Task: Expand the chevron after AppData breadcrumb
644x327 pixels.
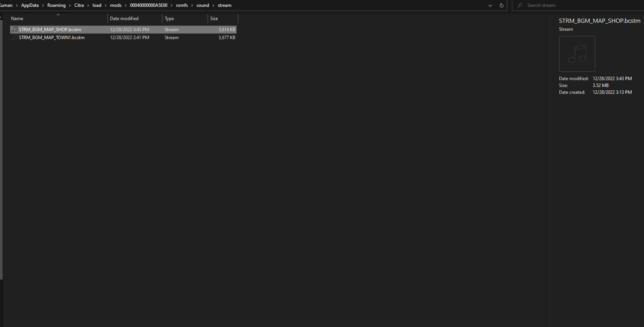Action: pyautogui.click(x=43, y=5)
